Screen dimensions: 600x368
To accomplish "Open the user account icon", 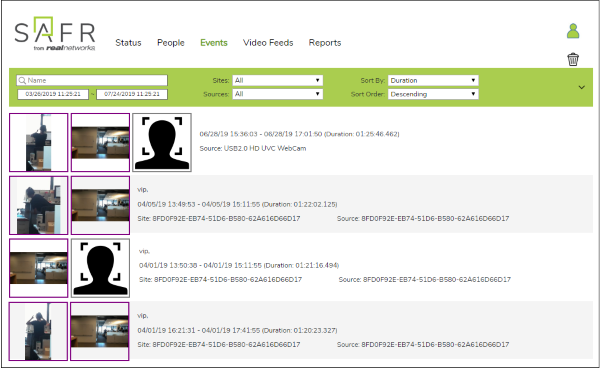I will point(573,31).
